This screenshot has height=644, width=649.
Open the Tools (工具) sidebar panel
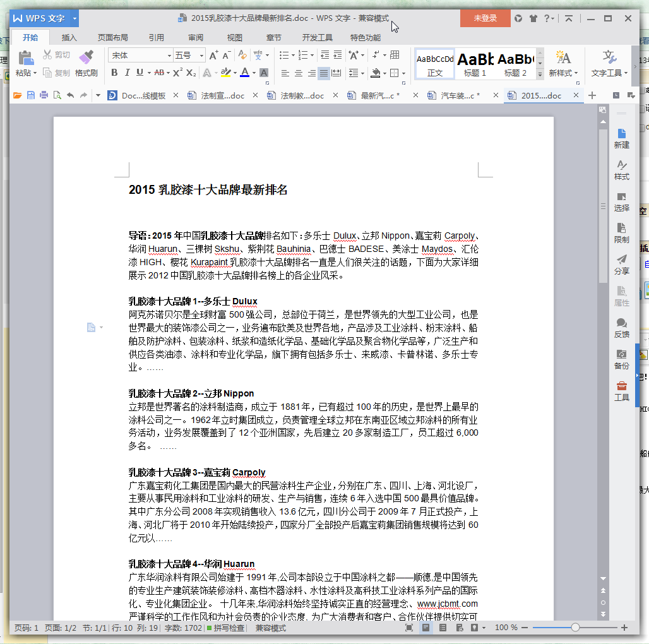pos(622,391)
